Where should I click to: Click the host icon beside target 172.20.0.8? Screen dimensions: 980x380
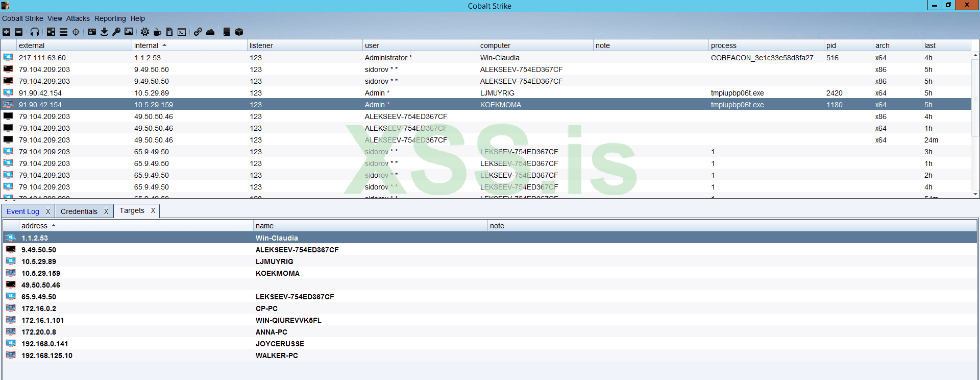11,332
